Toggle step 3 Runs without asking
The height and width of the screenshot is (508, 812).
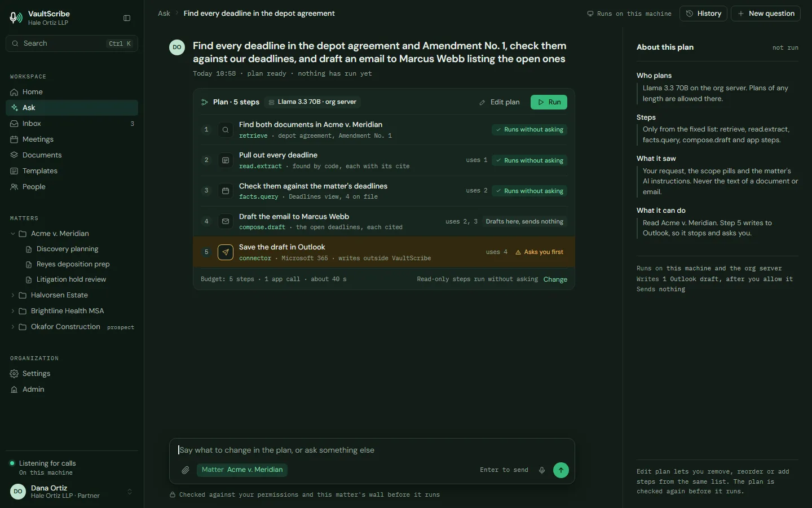529,191
